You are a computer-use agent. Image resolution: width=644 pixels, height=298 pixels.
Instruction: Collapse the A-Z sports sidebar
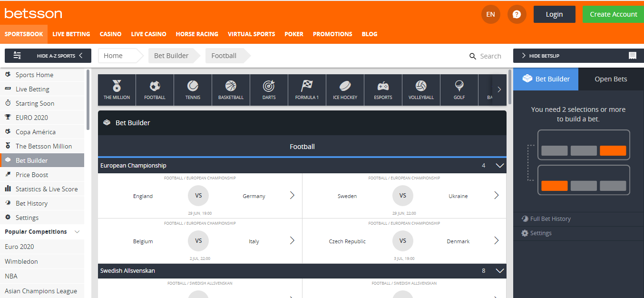point(48,56)
